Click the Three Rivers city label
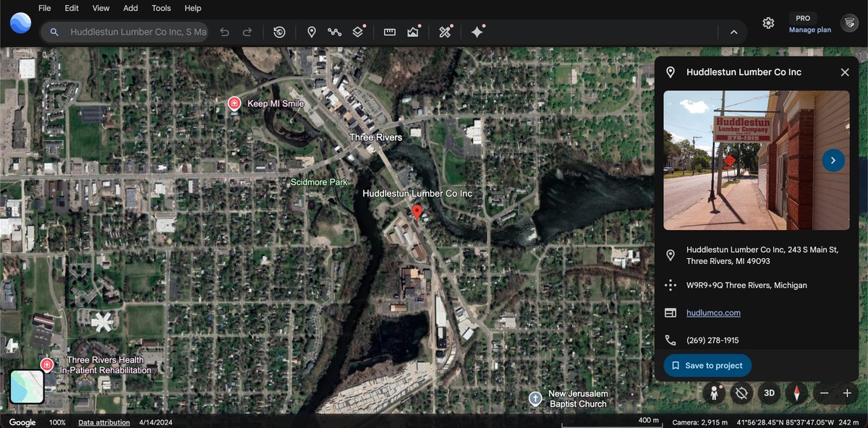868x428 pixels. [376, 137]
